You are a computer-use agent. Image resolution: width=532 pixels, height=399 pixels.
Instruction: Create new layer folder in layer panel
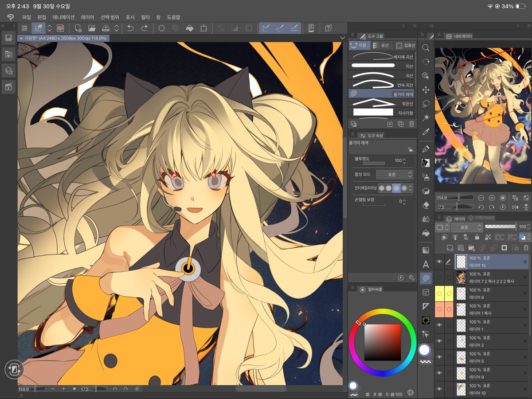471,248
